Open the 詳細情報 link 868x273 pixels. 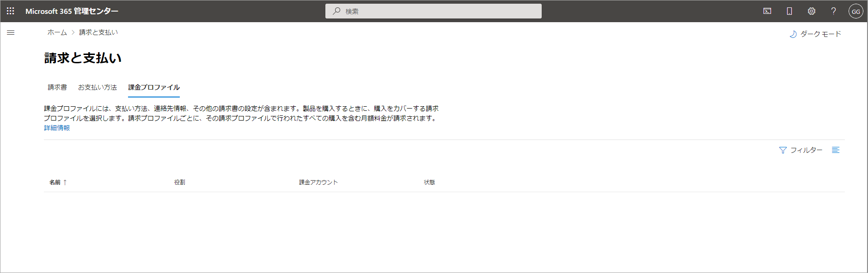point(57,128)
